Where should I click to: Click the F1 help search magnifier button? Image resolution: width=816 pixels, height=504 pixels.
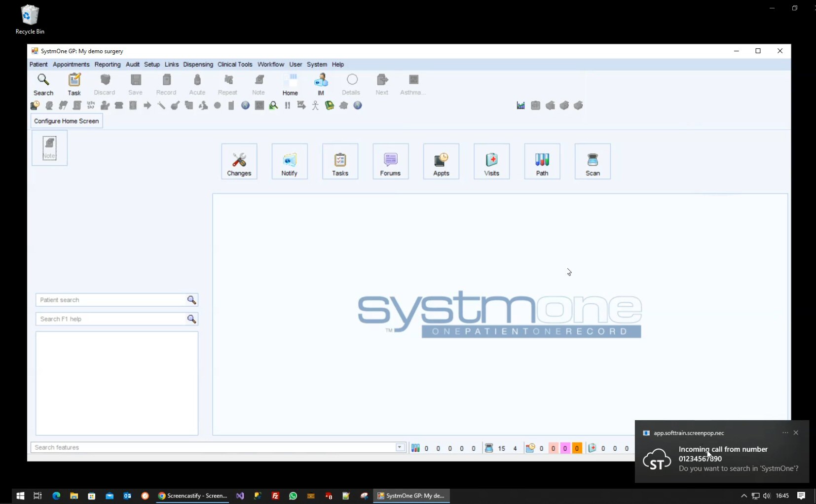[191, 319]
